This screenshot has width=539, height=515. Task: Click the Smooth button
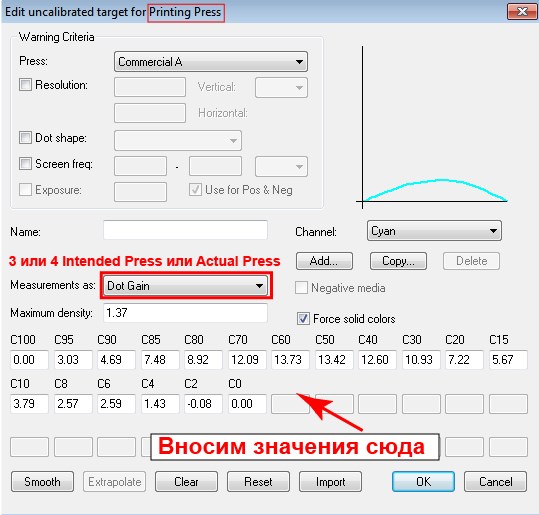tap(42, 481)
